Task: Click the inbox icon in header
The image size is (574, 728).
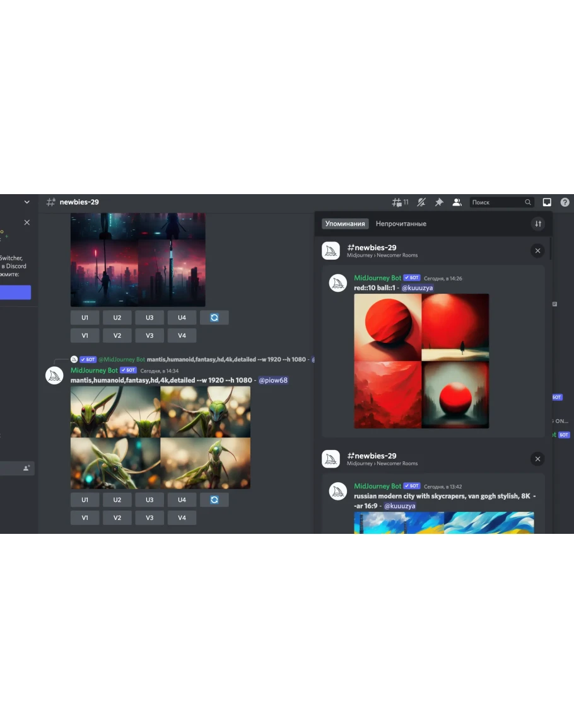Action: pos(547,202)
